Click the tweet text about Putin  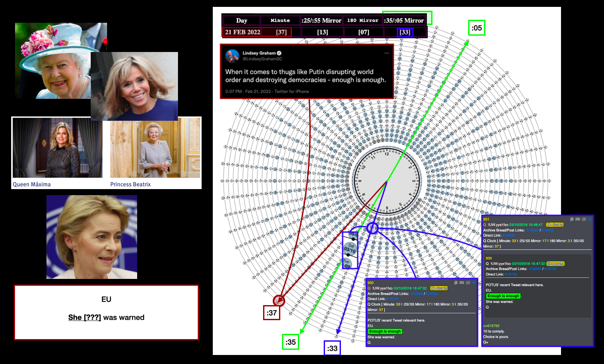pos(306,76)
